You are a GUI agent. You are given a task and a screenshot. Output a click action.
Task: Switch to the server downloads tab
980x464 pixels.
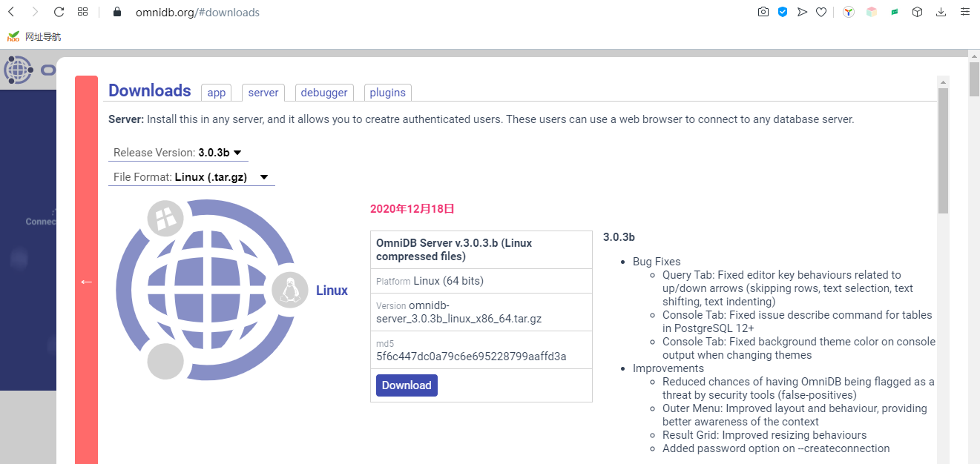(263, 93)
